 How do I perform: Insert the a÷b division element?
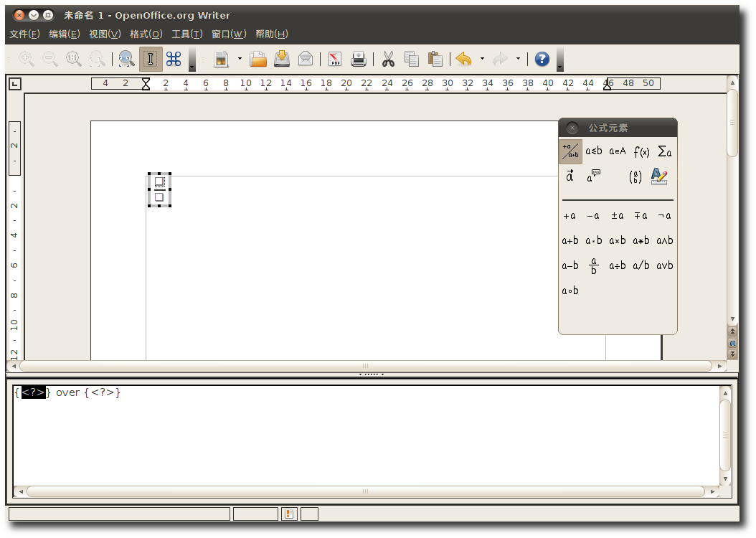click(x=617, y=265)
